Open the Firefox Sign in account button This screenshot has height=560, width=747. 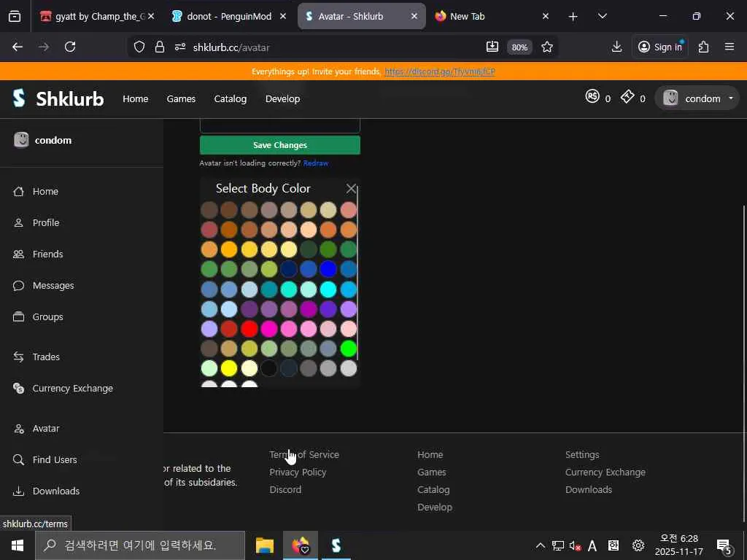pyautogui.click(x=660, y=47)
